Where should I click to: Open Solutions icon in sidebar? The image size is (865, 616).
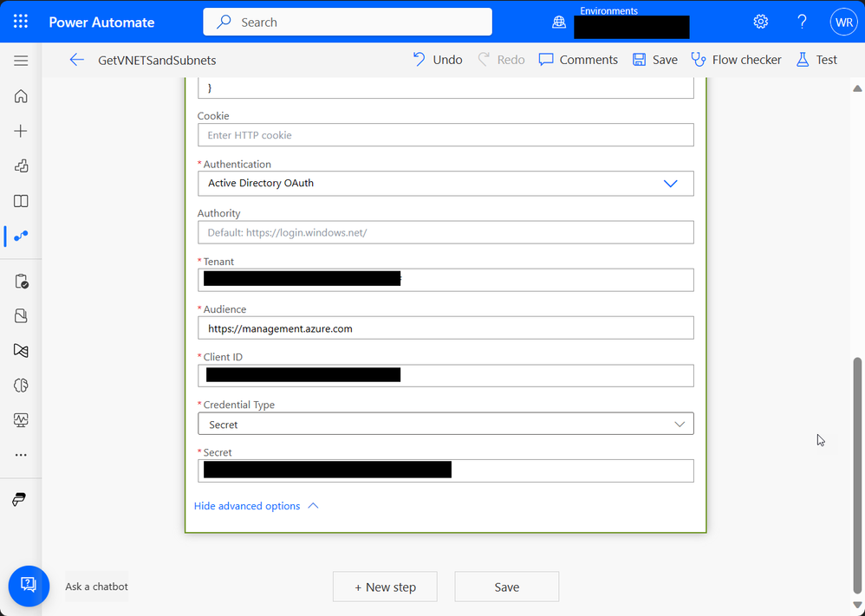21,316
